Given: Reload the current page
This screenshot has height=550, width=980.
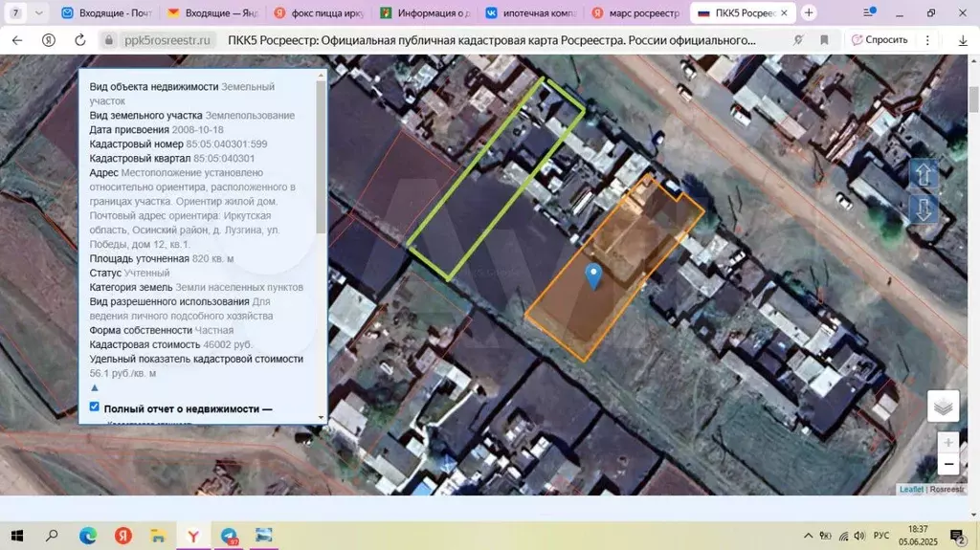Looking at the screenshot, I should (x=80, y=40).
